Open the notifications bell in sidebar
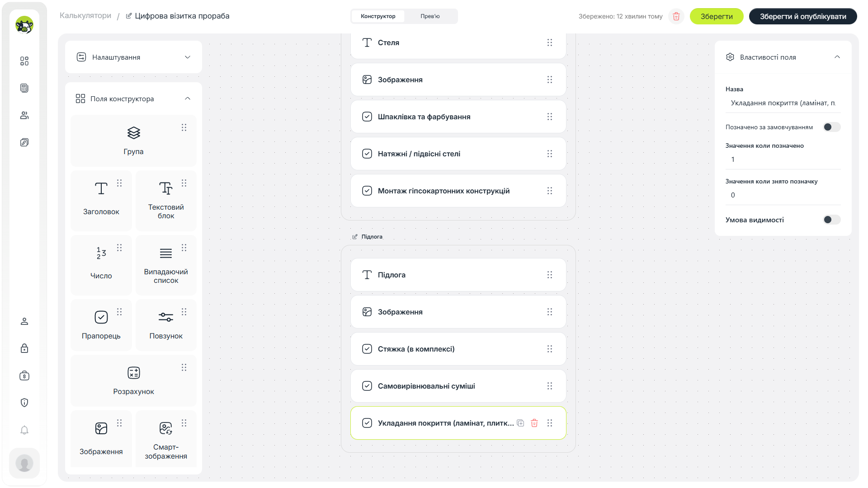 [24, 430]
